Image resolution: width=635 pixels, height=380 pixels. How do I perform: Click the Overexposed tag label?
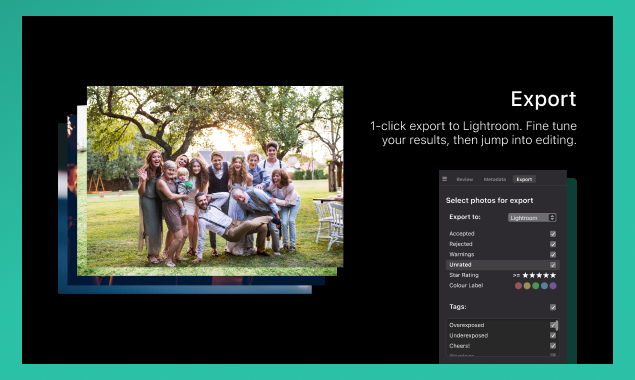[x=467, y=325]
